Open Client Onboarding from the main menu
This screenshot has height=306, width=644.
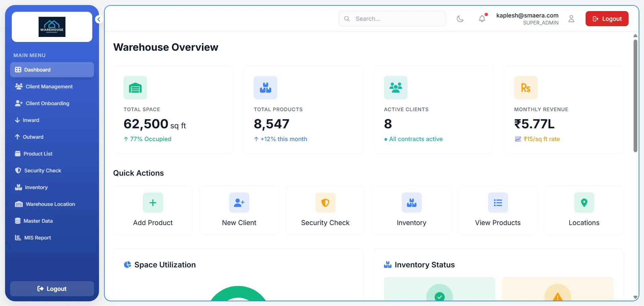[47, 103]
